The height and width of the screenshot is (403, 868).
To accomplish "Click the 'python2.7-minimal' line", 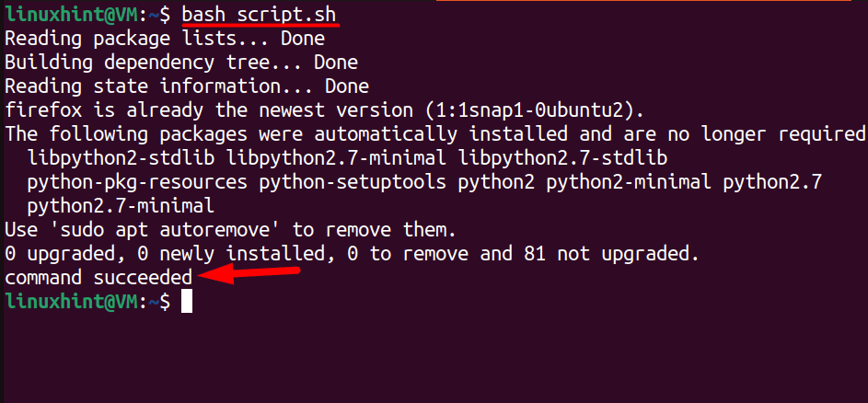I will coord(121,206).
